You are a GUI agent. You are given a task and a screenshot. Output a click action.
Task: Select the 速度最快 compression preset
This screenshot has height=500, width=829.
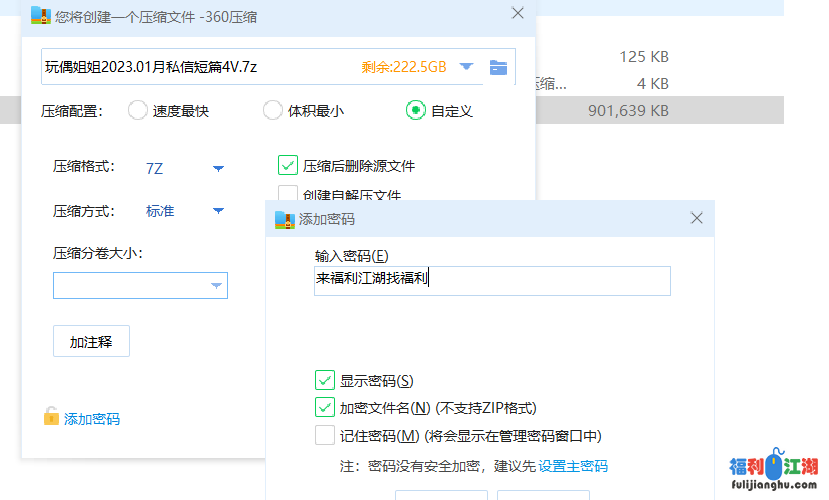coord(138,111)
